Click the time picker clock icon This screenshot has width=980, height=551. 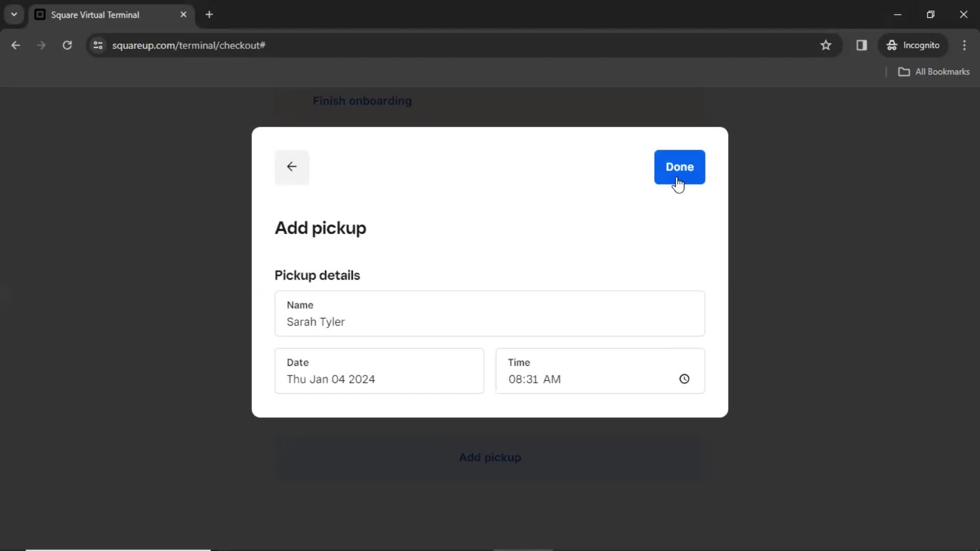pyautogui.click(x=684, y=379)
